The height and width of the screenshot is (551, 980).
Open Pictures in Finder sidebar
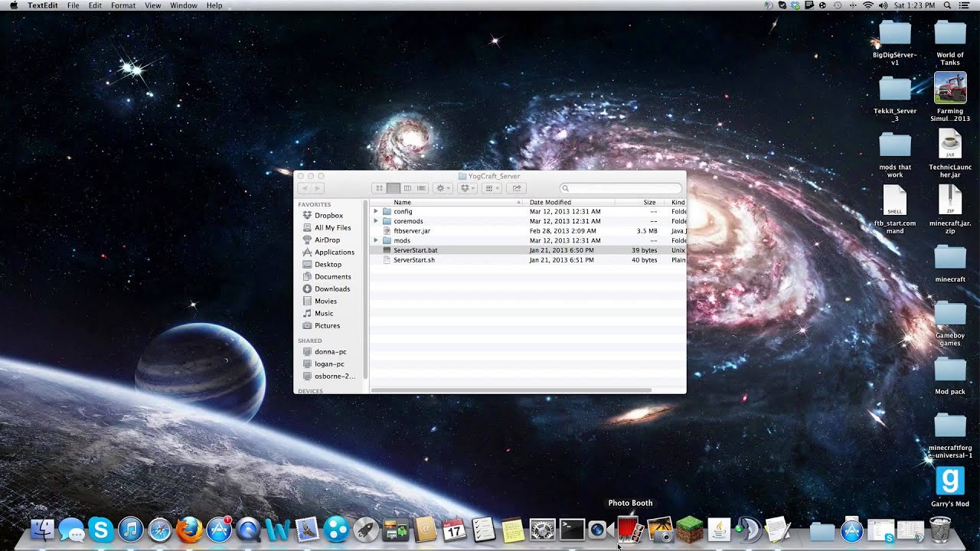tap(327, 326)
